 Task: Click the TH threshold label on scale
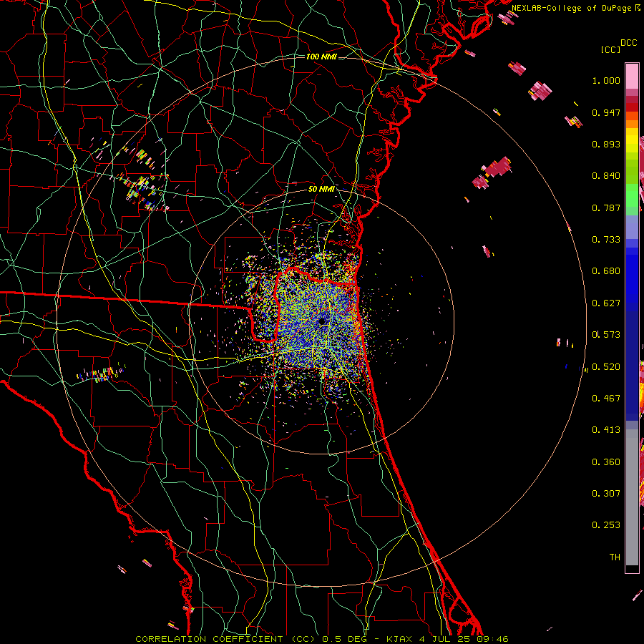(615, 557)
